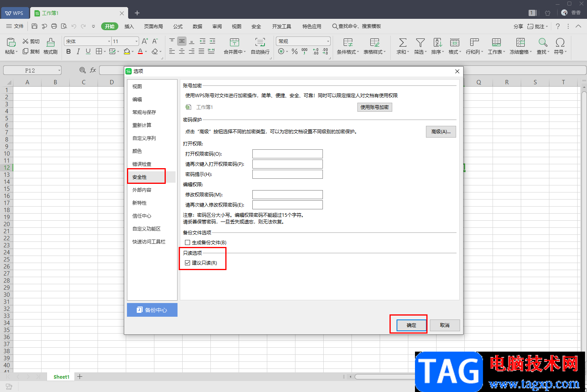Select the Sheet1 tab

coord(61,377)
